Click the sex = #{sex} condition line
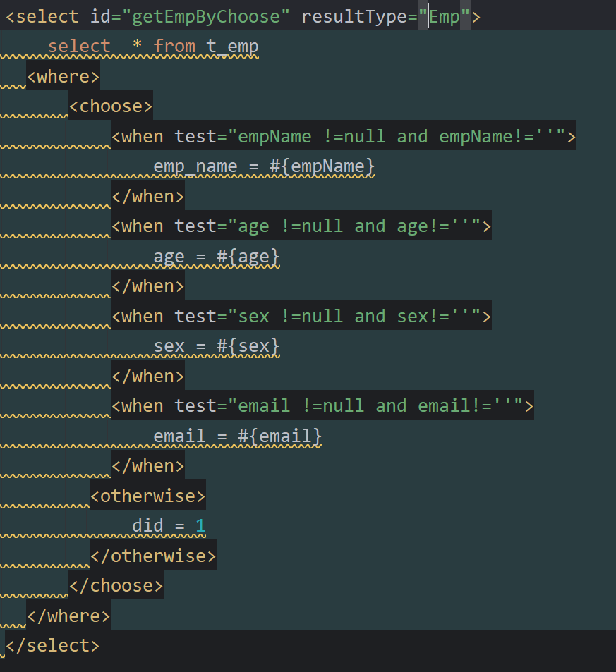 pyautogui.click(x=217, y=346)
